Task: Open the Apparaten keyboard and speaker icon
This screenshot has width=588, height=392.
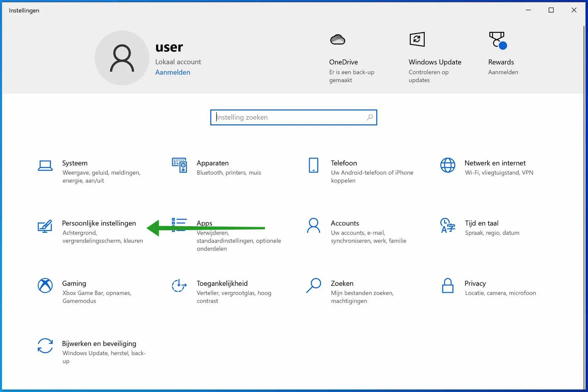Action: click(179, 165)
